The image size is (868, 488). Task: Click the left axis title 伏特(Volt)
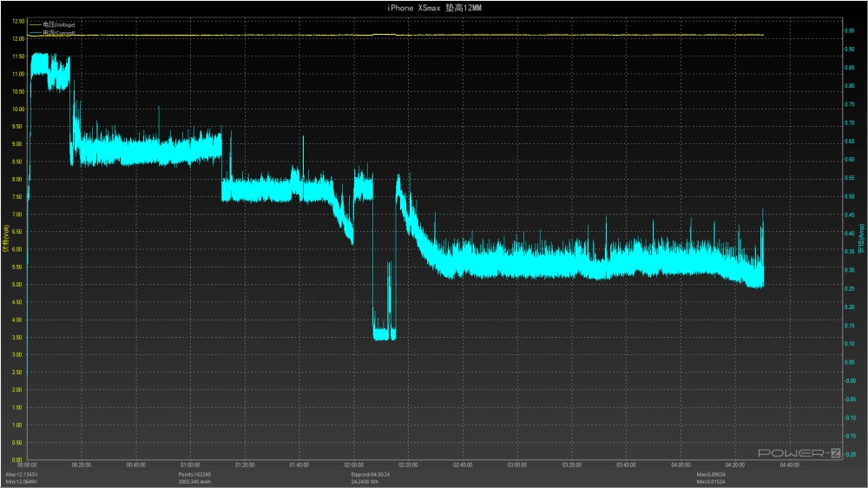point(5,239)
